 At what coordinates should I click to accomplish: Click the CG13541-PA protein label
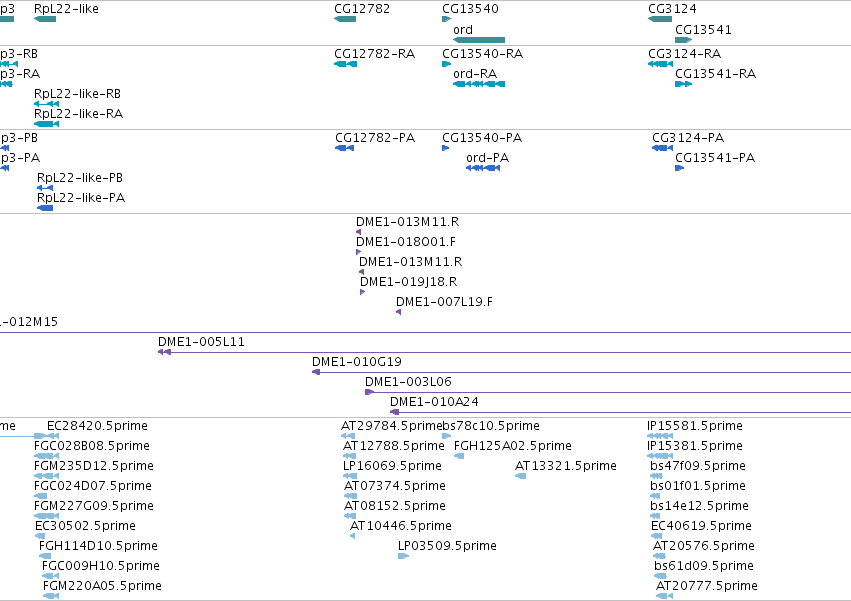coord(715,157)
